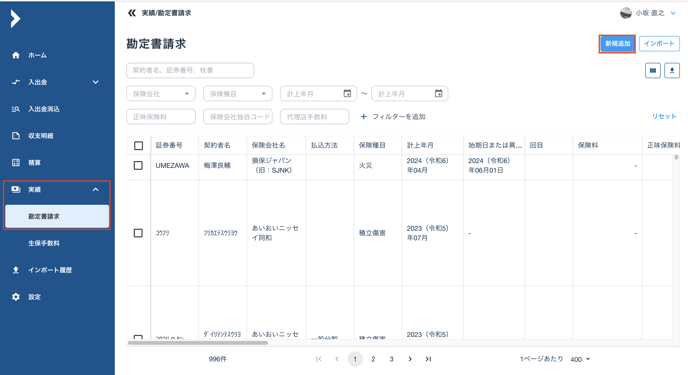The width and height of the screenshot is (688, 375).
Task: Click the 計上年月 column header
Action: coord(432,145)
